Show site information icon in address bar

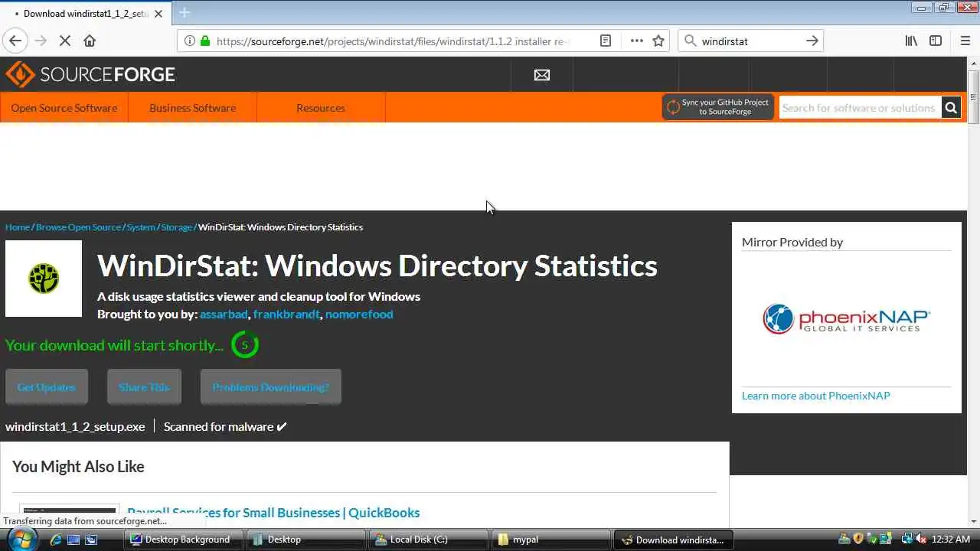coord(190,41)
